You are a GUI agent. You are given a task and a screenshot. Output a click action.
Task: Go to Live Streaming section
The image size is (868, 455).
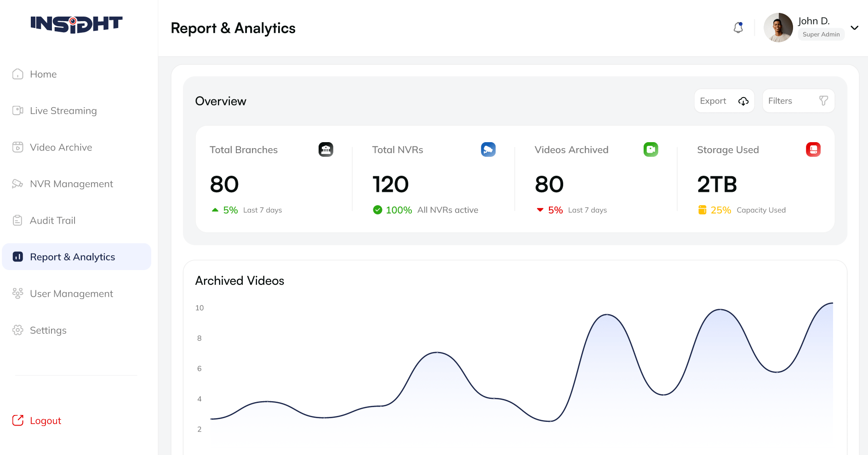point(63,111)
